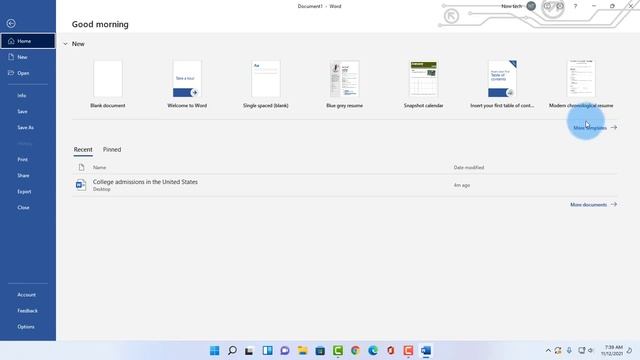
Task: Switch to the Recent tab
Action: pos(83,149)
